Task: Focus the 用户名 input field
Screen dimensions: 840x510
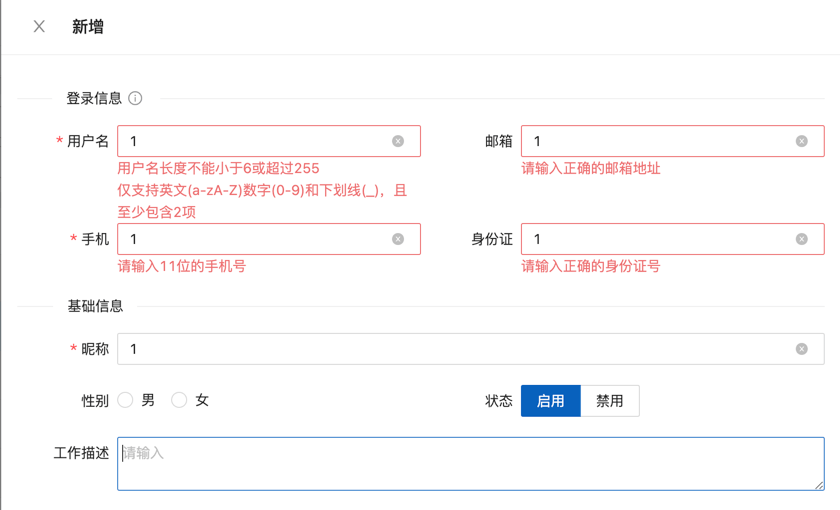Action: coord(250,141)
